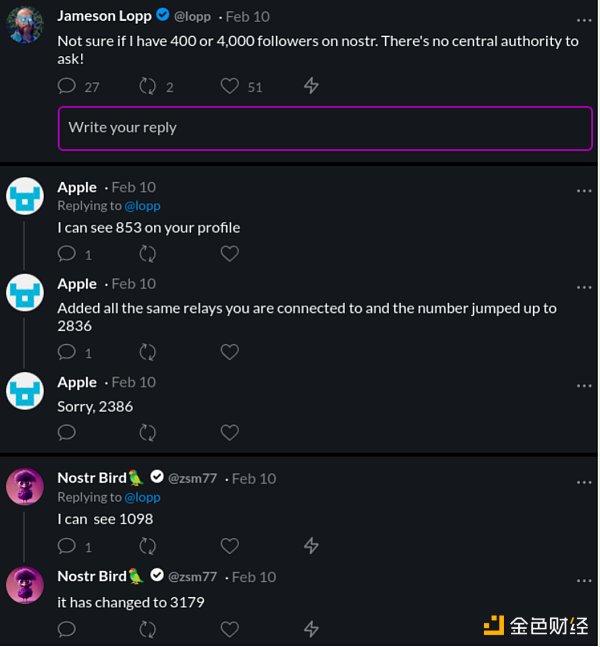The image size is (600, 647).
Task: Repost Nostr Bird's 'it has changed to 3179'
Action: 148,629
